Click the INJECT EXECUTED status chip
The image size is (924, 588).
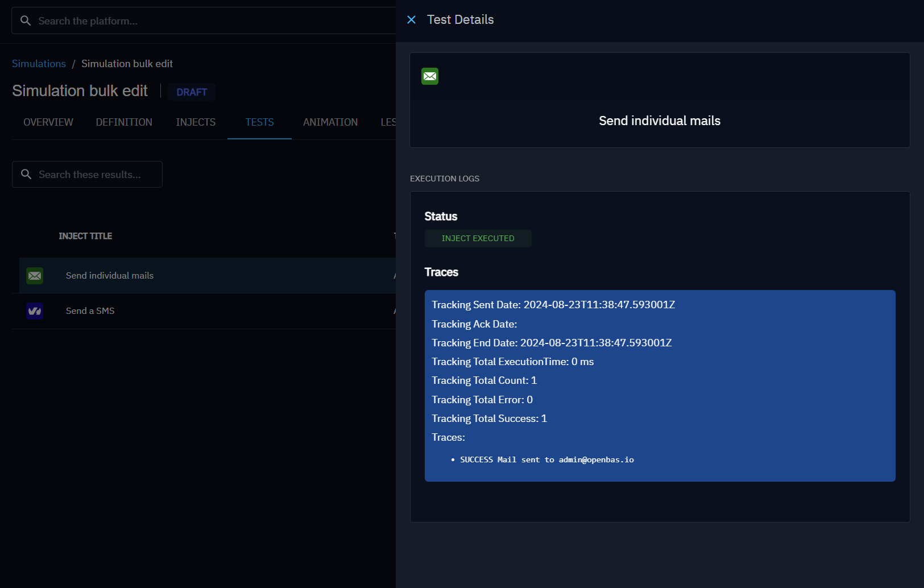click(478, 239)
